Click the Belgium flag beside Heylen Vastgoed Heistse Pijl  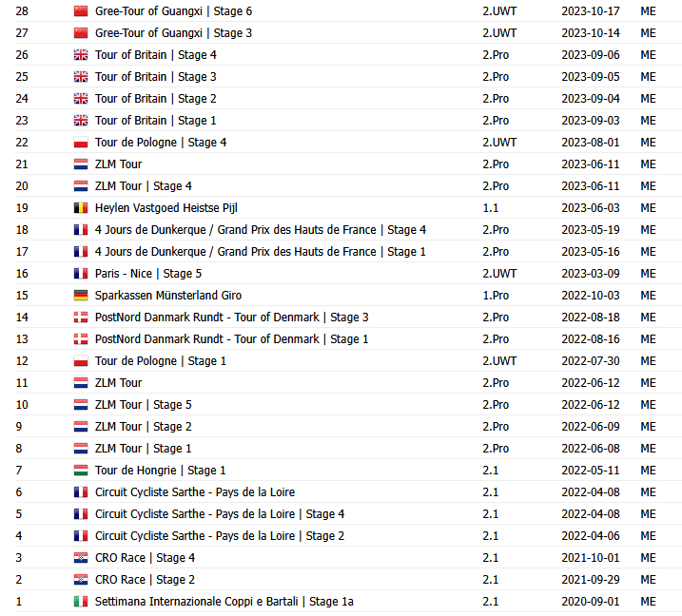pyautogui.click(x=81, y=208)
